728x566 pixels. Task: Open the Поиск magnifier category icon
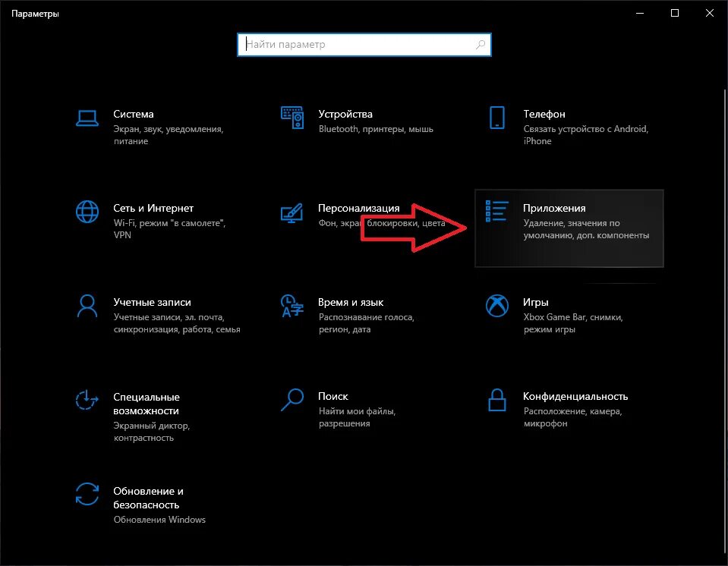click(x=292, y=399)
